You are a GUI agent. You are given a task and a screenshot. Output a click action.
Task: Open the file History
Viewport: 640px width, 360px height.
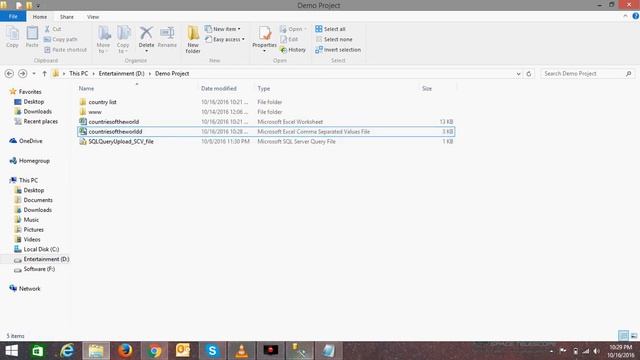[x=293, y=49]
